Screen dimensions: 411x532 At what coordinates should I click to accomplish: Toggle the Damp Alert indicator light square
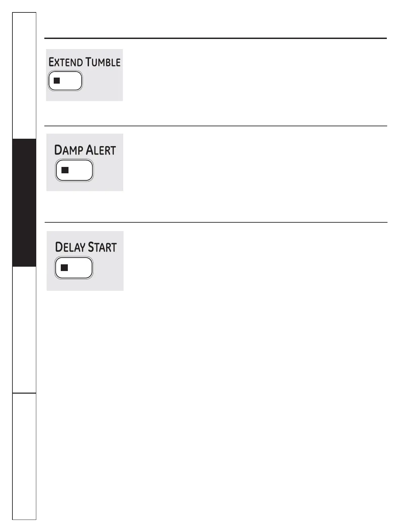pos(65,170)
